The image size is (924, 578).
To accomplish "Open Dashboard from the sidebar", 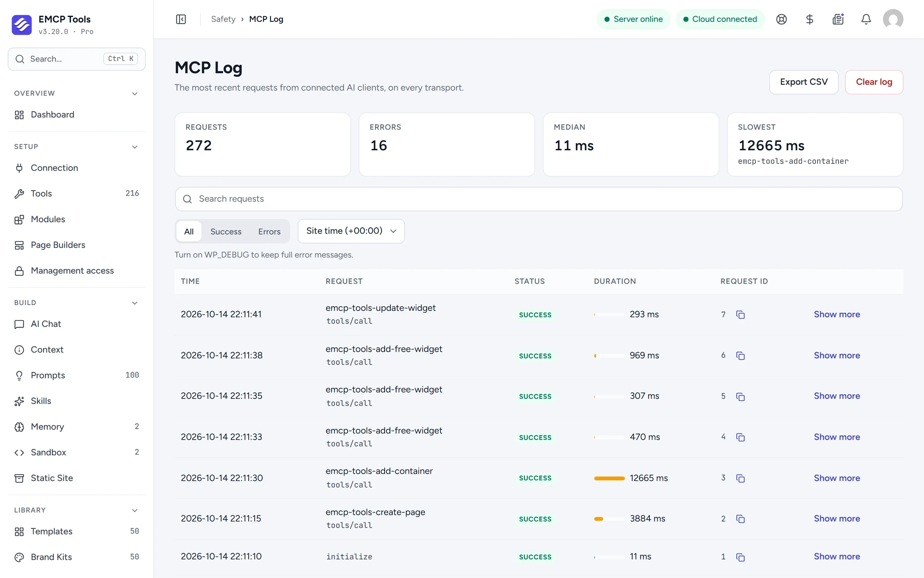I will point(77,115).
